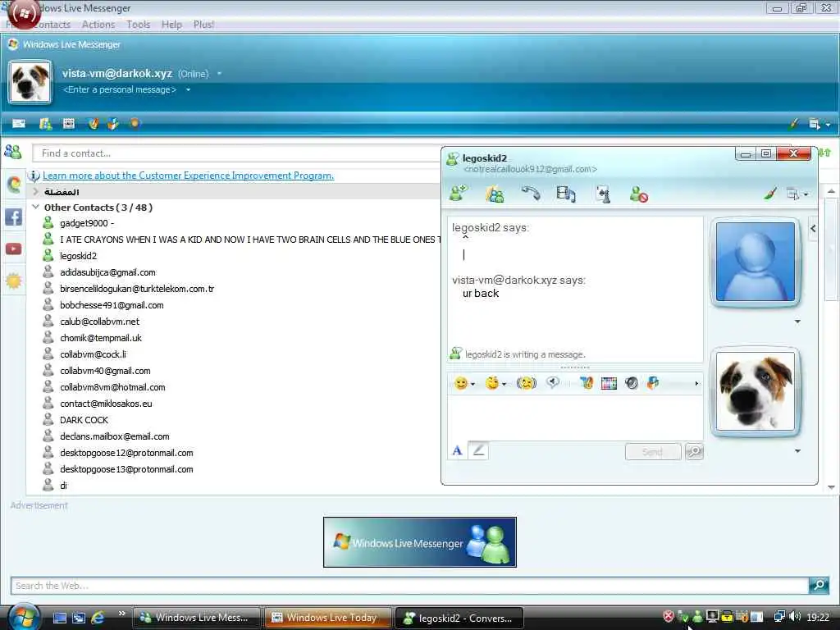840x630 pixels.
Task: Click the share files icon in conversation toolbar
Action: point(495,194)
